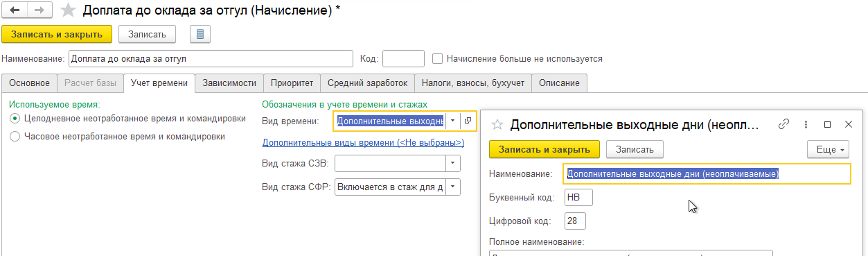The width and height of the screenshot is (868, 256).
Task: Open the Вид времени item (small icon)
Action: 468,121
